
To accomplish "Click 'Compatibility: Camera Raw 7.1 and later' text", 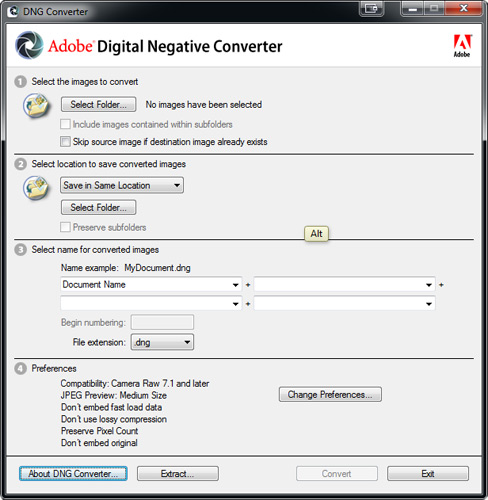I will (x=135, y=383).
